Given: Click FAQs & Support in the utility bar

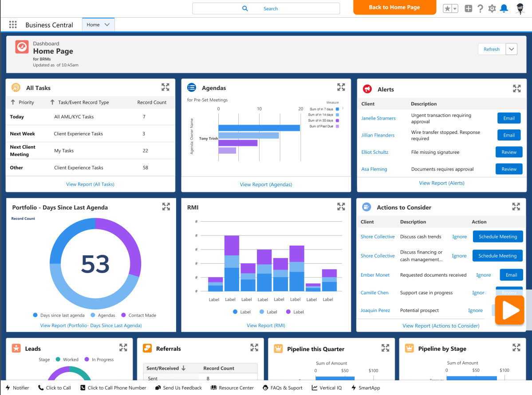Looking at the screenshot, I should 283,387.
